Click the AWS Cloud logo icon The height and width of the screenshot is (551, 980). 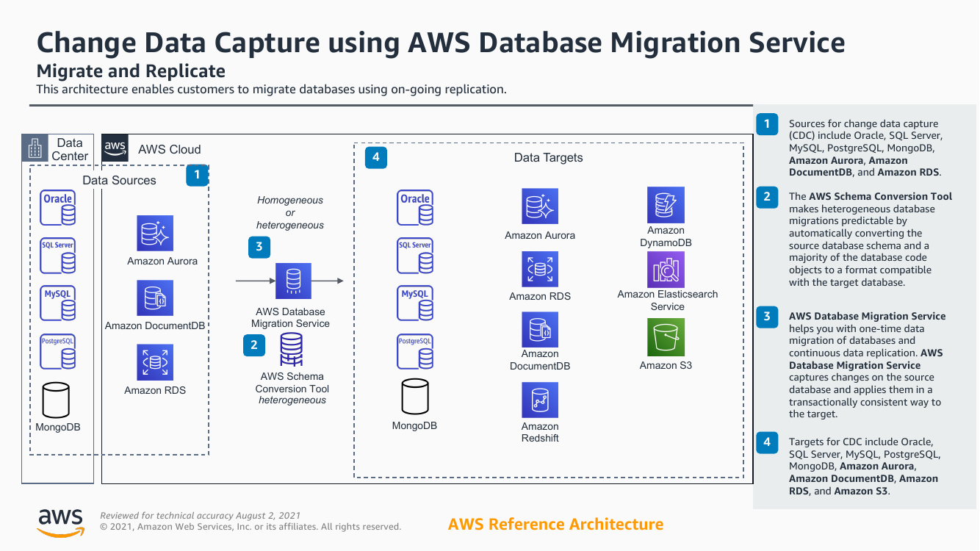(115, 148)
